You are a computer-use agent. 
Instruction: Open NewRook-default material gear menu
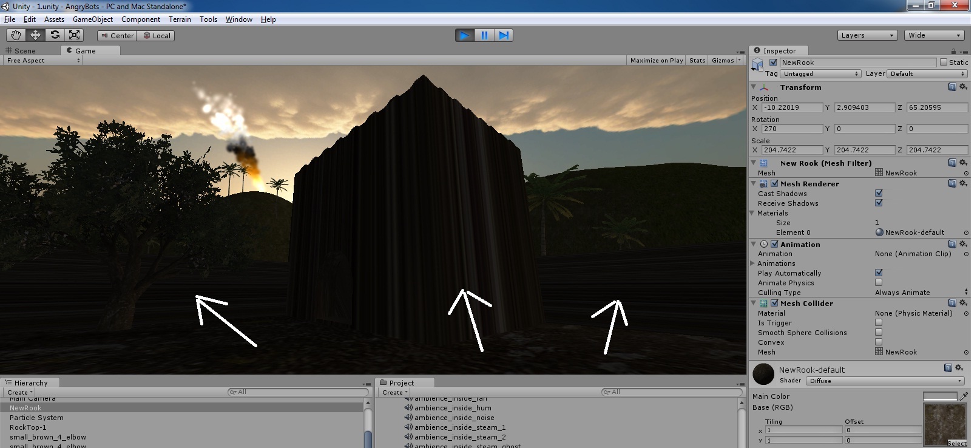pyautogui.click(x=959, y=368)
